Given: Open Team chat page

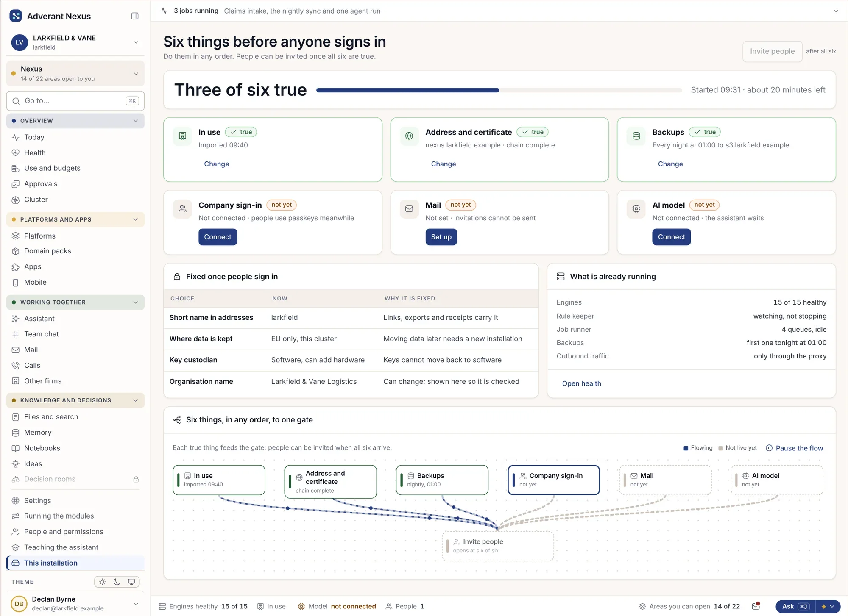Looking at the screenshot, I should [75, 334].
